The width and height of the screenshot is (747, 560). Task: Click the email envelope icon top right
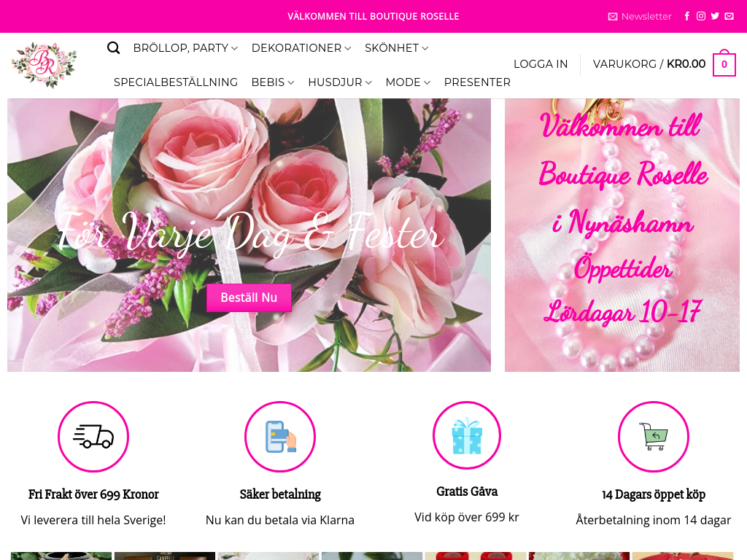tap(729, 15)
